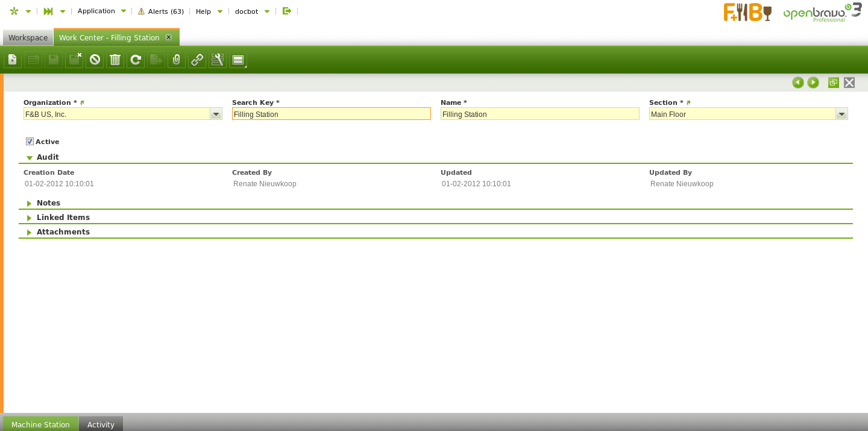
Task: Open the Activity child tab
Action: point(101,424)
